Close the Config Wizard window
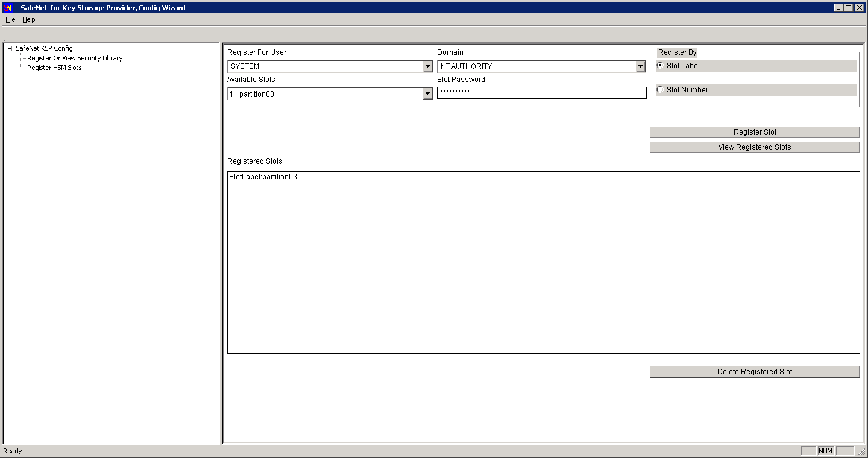This screenshot has height=458, width=868. pyautogui.click(x=859, y=8)
